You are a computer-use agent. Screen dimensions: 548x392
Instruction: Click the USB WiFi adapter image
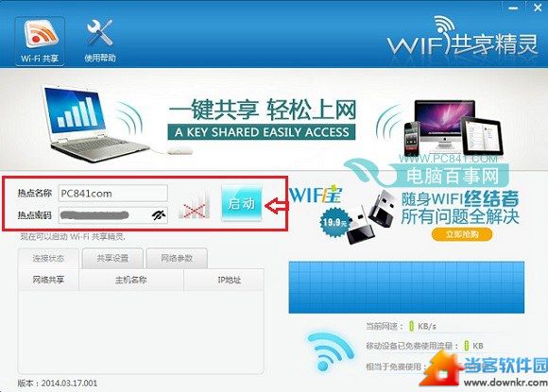pos(370,218)
